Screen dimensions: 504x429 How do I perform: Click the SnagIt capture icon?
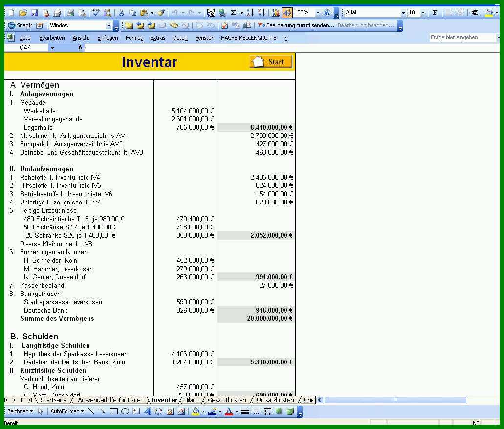[21, 25]
